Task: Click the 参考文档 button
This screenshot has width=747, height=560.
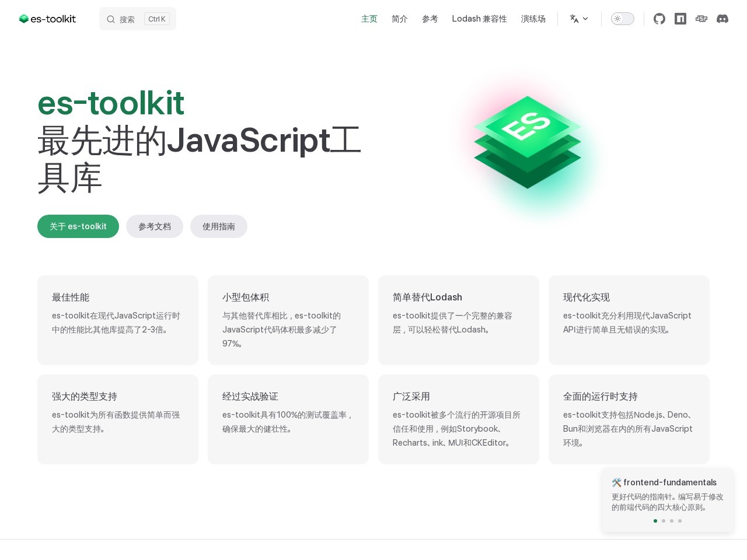Action: coord(155,226)
